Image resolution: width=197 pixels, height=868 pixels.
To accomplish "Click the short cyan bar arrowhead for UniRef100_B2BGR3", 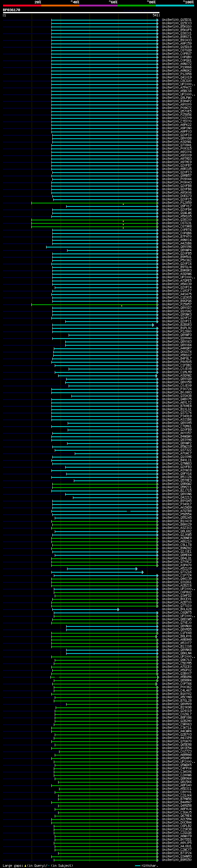I will click(x=153, y=325).
